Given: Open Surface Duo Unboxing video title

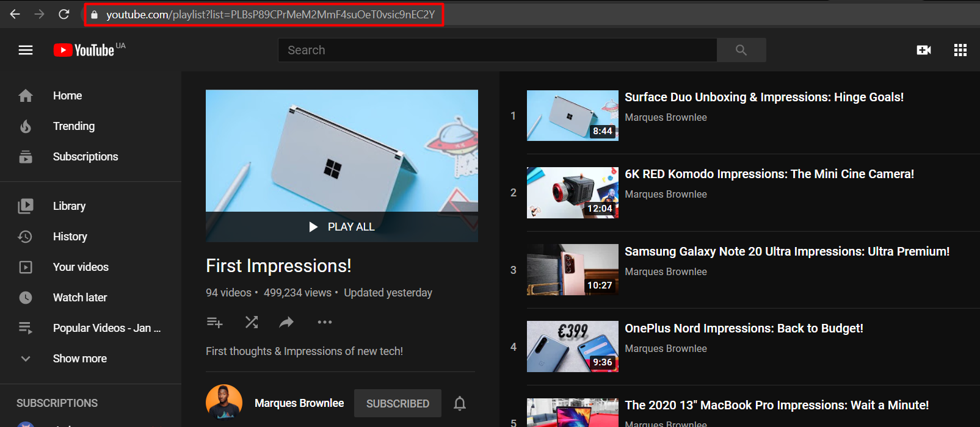Looking at the screenshot, I should [764, 97].
